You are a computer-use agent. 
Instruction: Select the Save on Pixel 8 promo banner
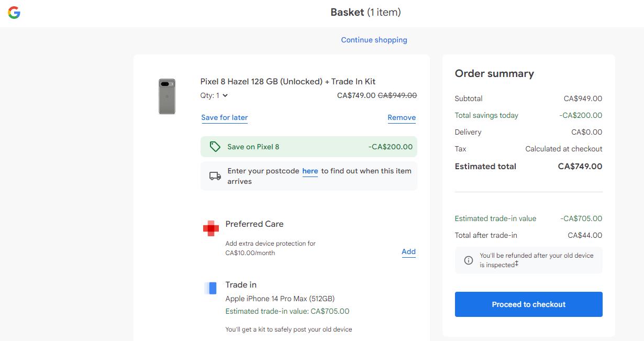point(308,147)
